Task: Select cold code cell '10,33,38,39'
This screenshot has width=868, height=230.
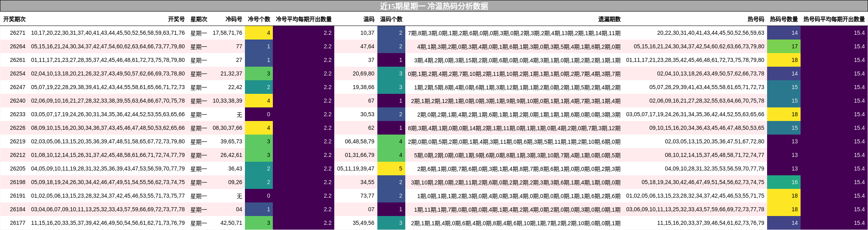Action: click(227, 101)
